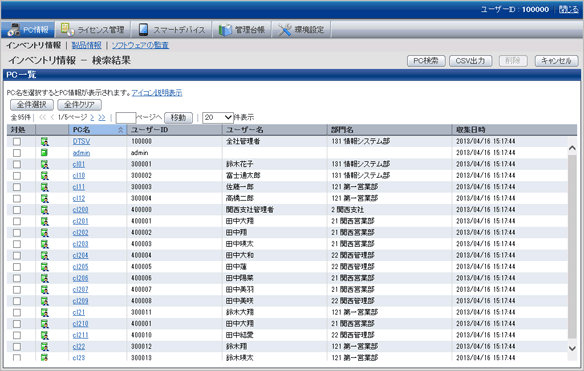This screenshot has height=371, width=584.
Task: Open ソフトウェアの監査 link
Action: point(140,45)
